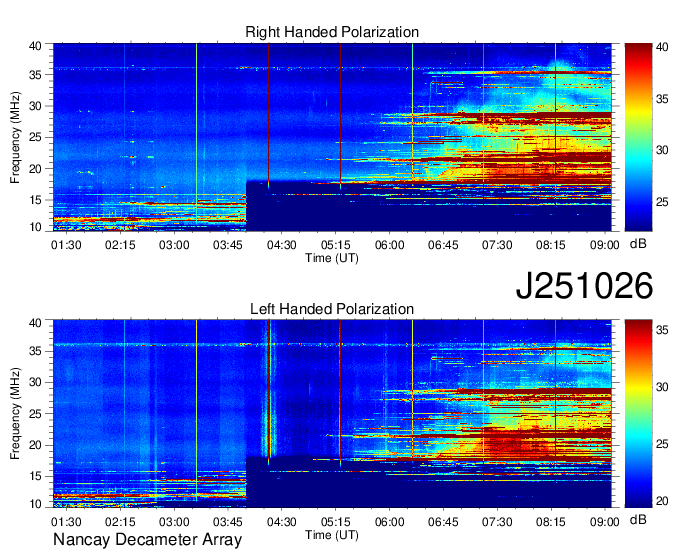This screenshot has height=552, width=680.
Task: Click the Frequency (MHz) axis label of the bottom plot
Action: coord(17,414)
